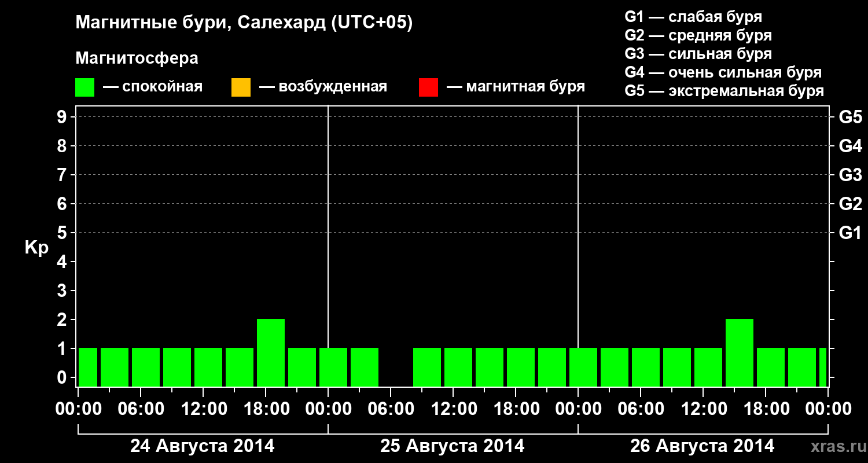
Task: Click the 'G4 — очень сильная буря' legend line
Action: (x=723, y=72)
